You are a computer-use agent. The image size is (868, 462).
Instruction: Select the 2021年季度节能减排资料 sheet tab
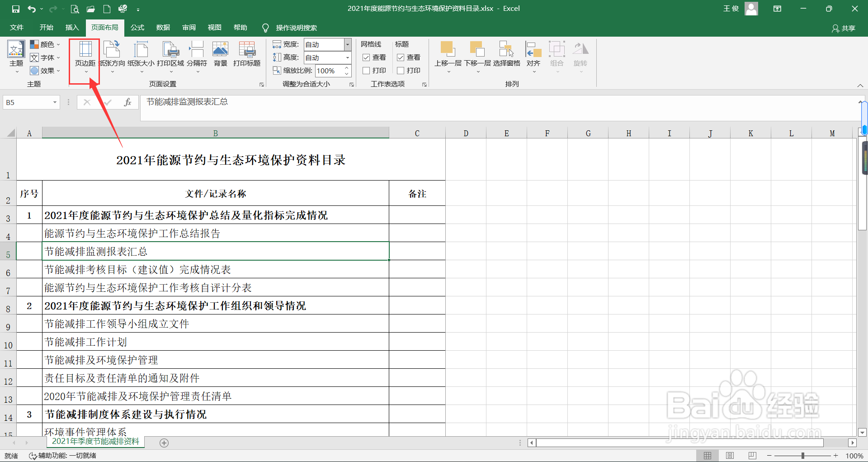(x=95, y=442)
